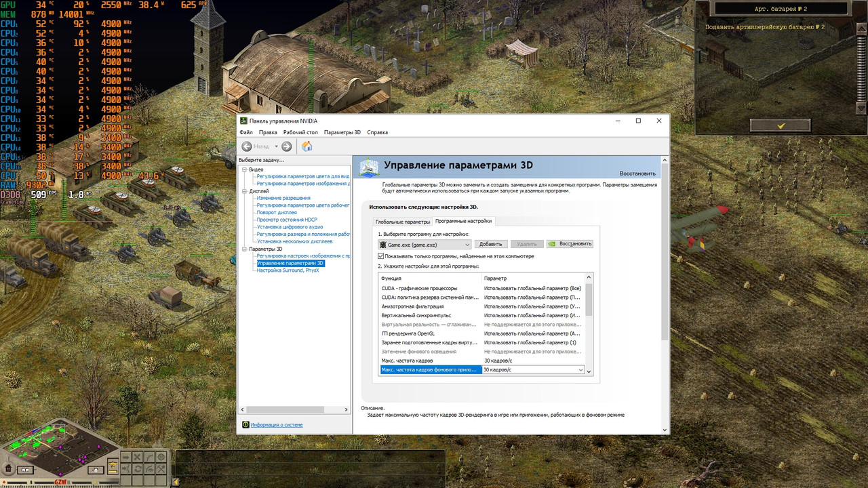Collapse the Параметры 3D tree node
The height and width of the screenshot is (488, 868).
tap(245, 249)
